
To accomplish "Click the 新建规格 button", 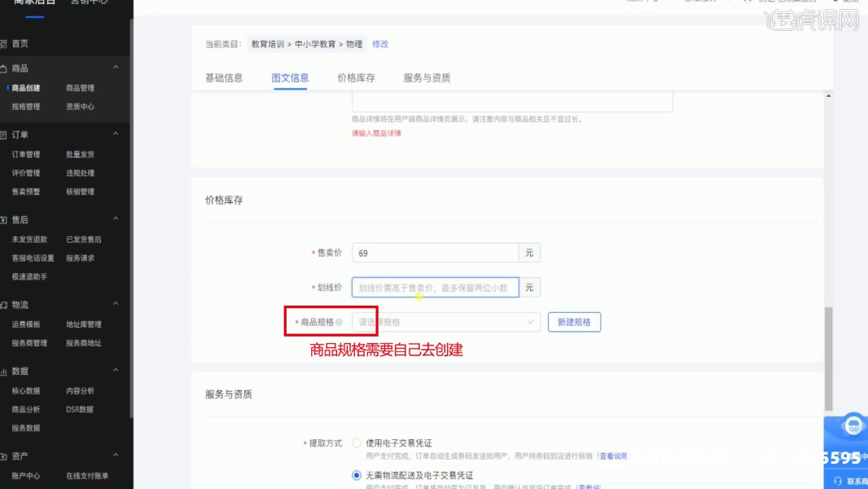I will point(574,323).
